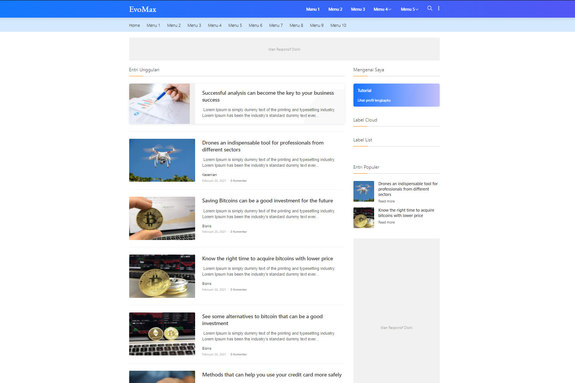Expand Menu 4 dropdown in header

382,9
